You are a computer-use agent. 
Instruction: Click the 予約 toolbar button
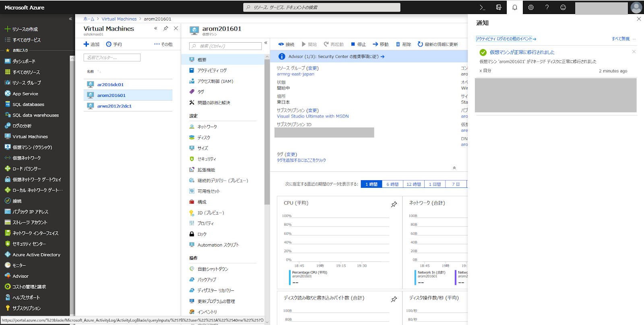[x=114, y=44]
